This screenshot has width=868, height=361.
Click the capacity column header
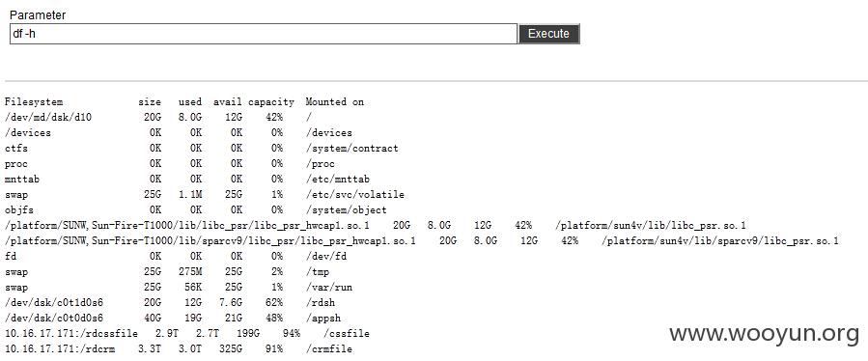pos(270,102)
